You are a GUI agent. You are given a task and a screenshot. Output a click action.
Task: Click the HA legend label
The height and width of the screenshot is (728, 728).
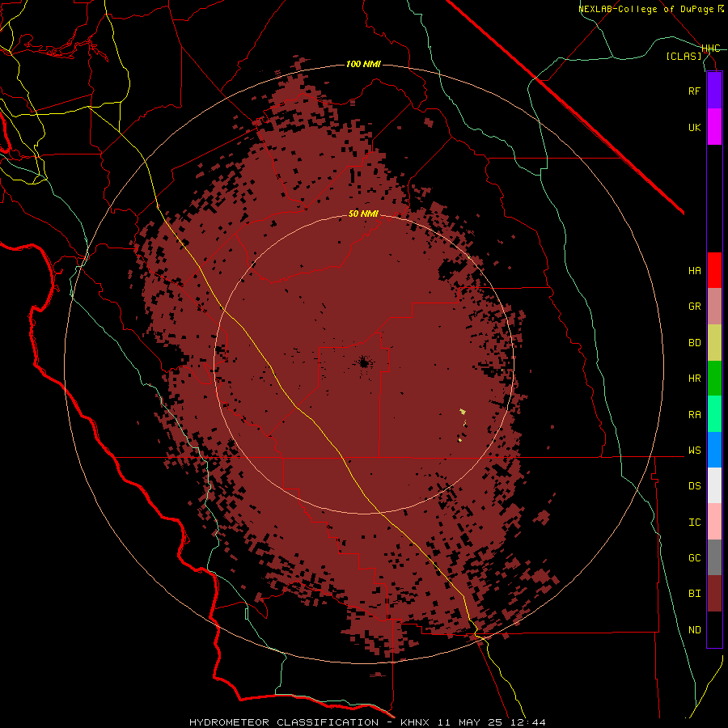click(694, 271)
